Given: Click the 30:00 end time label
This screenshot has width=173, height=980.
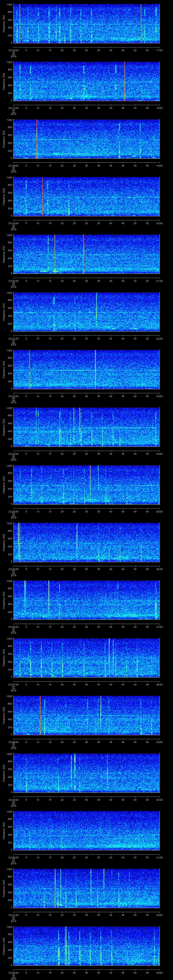Looking at the screenshot, I should tap(159, 800).
